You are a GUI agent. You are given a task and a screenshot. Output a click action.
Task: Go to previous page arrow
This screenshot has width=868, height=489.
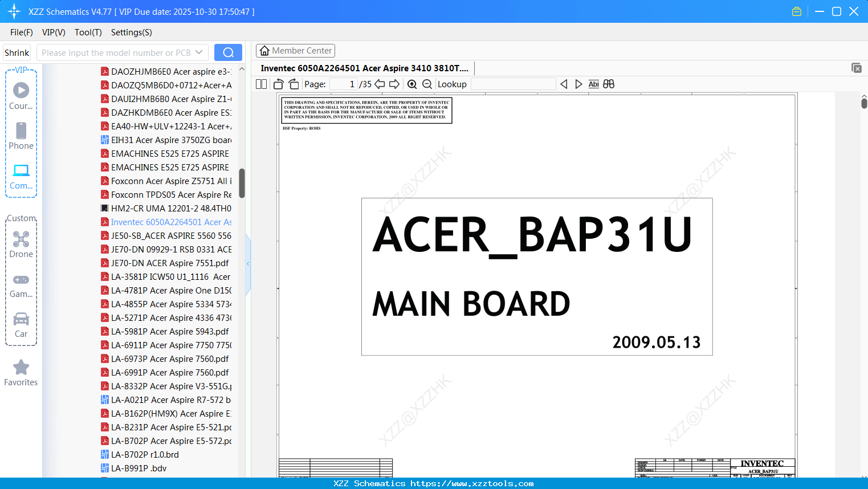click(x=380, y=84)
